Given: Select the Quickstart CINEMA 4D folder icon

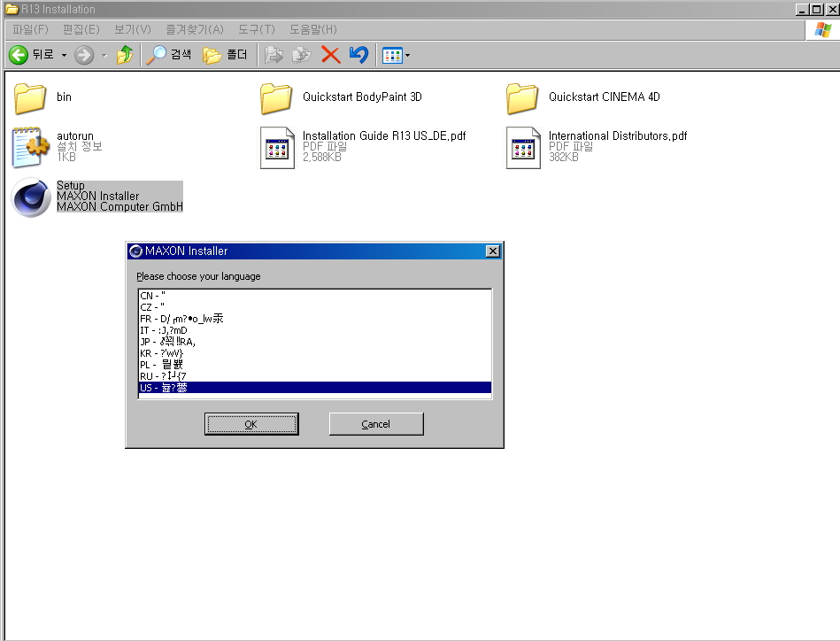Looking at the screenshot, I should point(522,98).
